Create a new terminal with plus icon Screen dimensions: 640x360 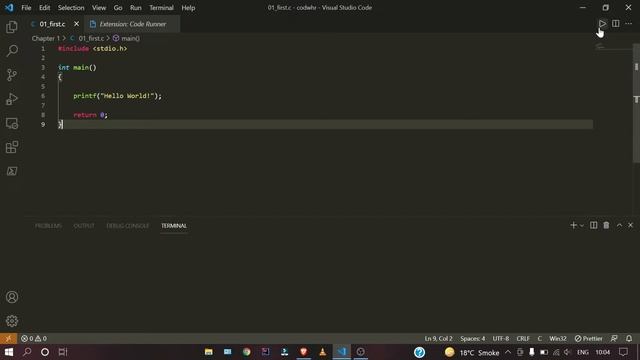[573, 225]
